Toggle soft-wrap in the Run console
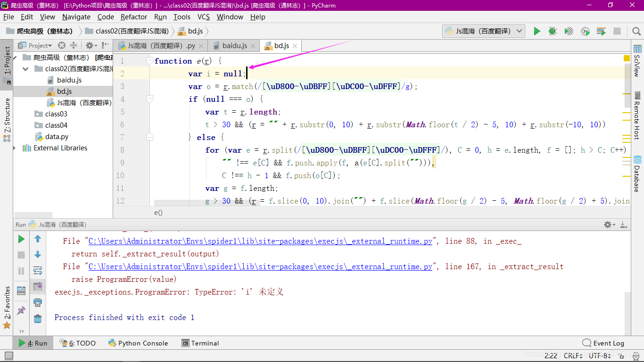 [x=38, y=271]
